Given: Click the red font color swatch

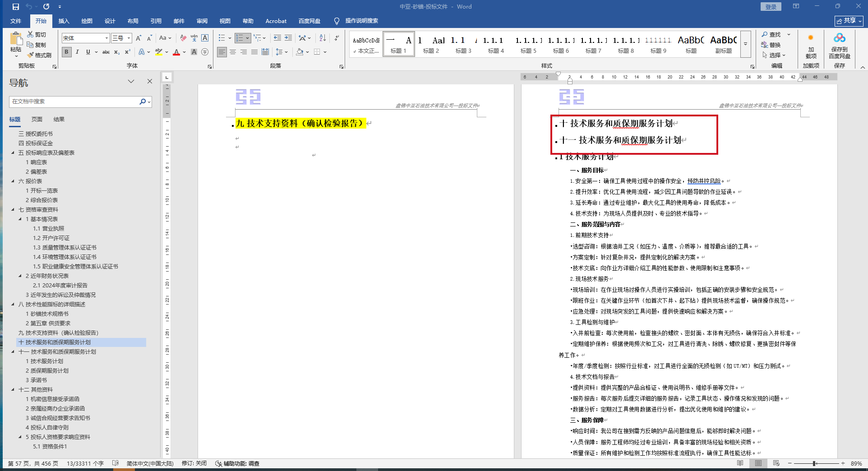Looking at the screenshot, I should tap(176, 52).
